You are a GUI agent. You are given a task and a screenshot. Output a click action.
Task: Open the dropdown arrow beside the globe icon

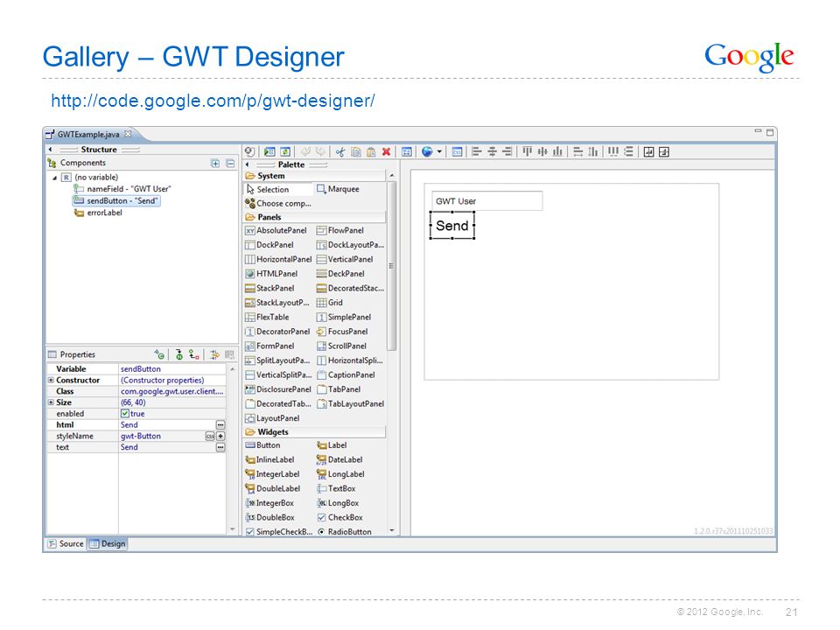(439, 152)
